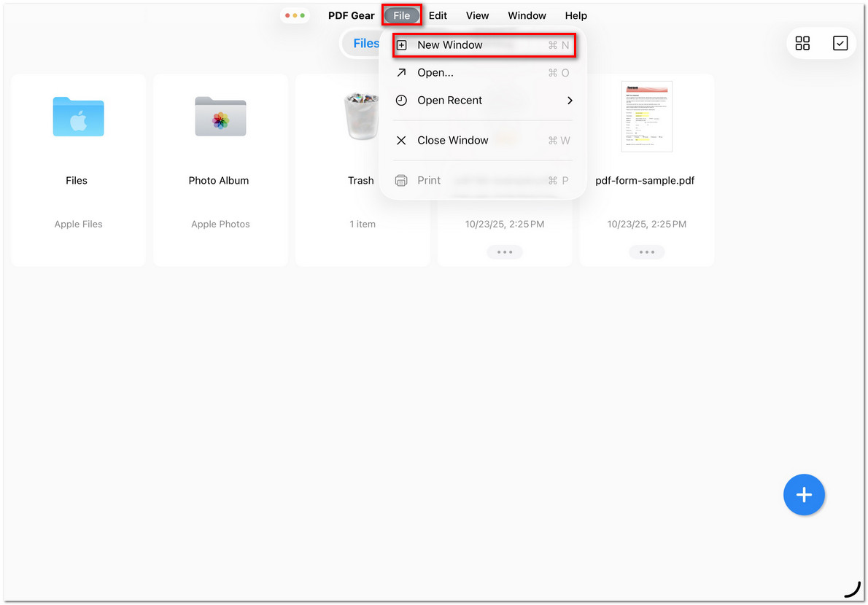Choose Open... from the File menu
This screenshot has height=605, width=868.
coord(435,72)
